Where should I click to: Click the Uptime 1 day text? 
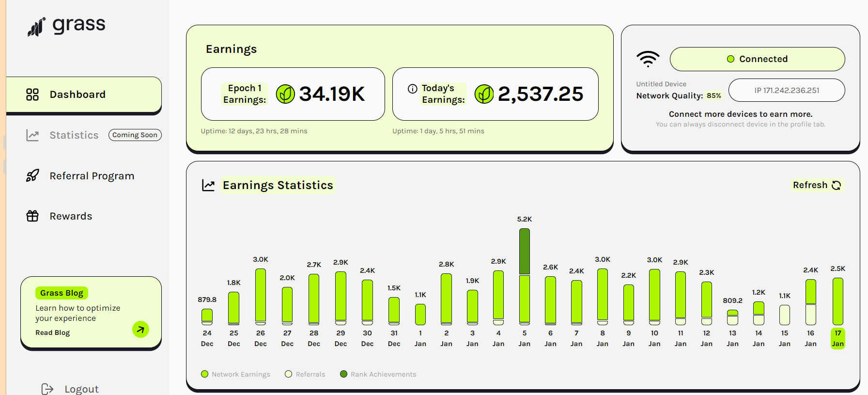(438, 131)
